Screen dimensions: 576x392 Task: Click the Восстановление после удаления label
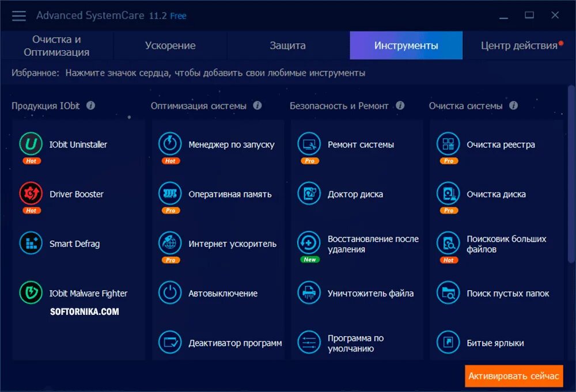(373, 244)
